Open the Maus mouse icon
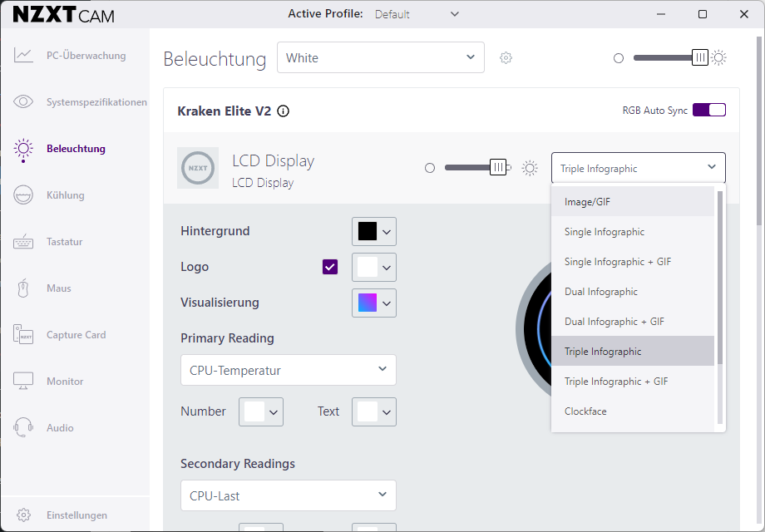Image resolution: width=765 pixels, height=532 pixels. coord(23,288)
